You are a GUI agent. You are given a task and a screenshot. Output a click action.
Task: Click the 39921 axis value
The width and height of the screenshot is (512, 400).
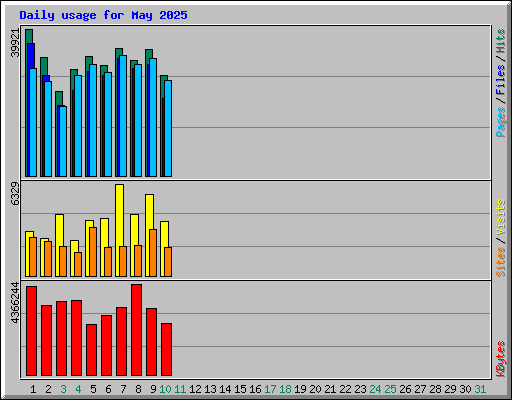pyautogui.click(x=15, y=43)
